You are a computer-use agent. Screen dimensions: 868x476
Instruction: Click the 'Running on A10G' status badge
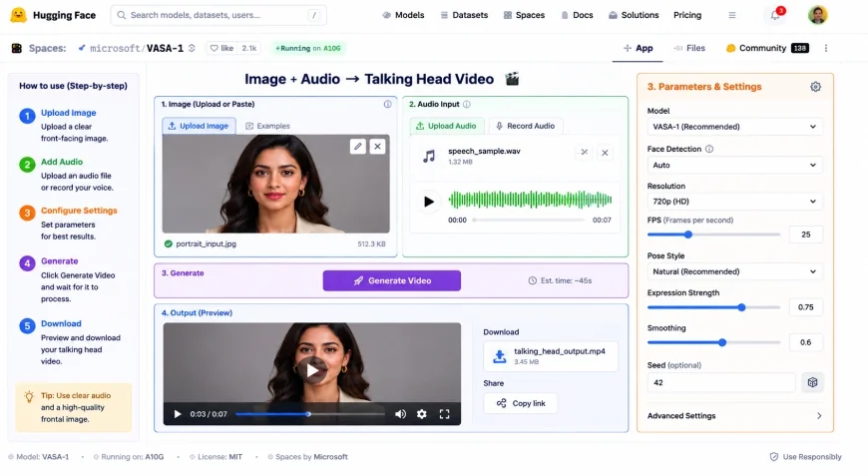coord(308,48)
